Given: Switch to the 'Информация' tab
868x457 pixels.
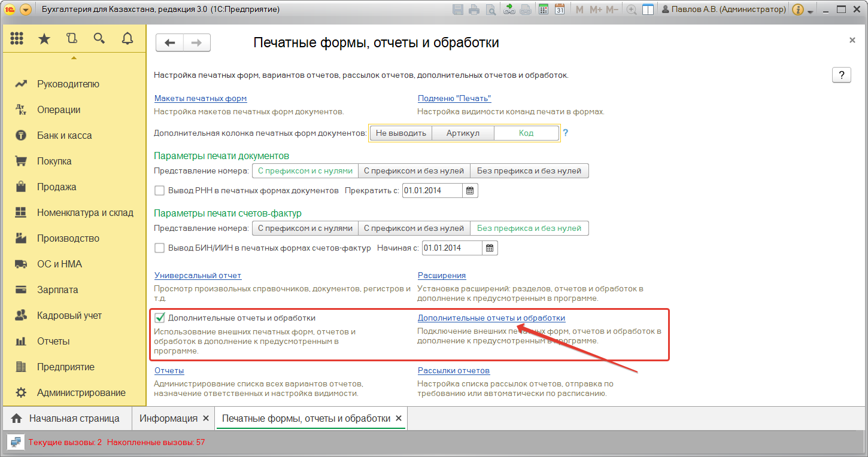Looking at the screenshot, I should 168,418.
